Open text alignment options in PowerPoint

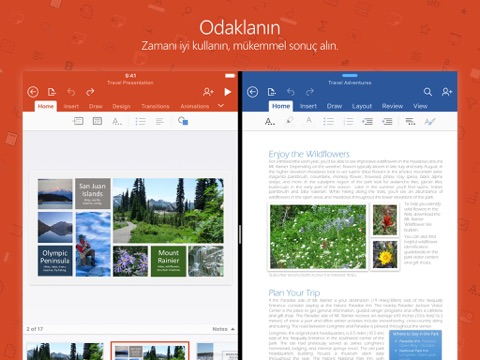160,121
